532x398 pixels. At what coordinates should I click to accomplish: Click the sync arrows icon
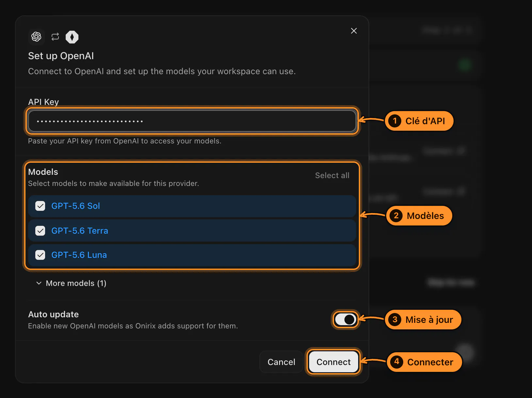55,37
